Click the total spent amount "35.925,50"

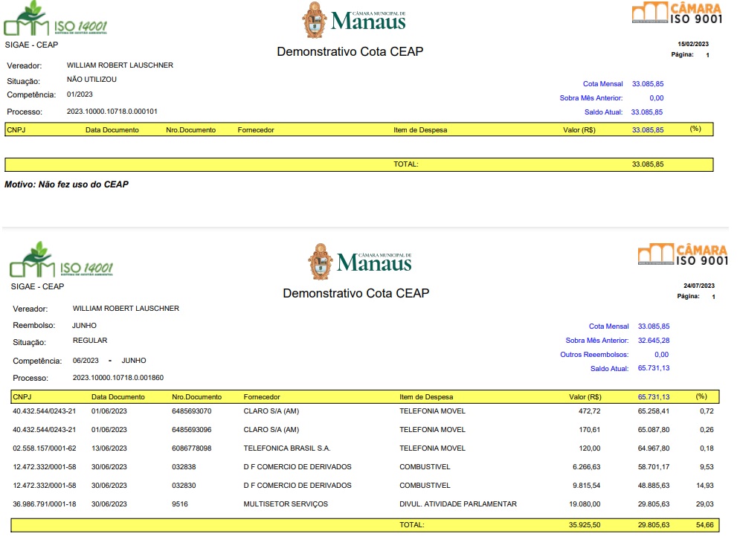[x=585, y=524]
